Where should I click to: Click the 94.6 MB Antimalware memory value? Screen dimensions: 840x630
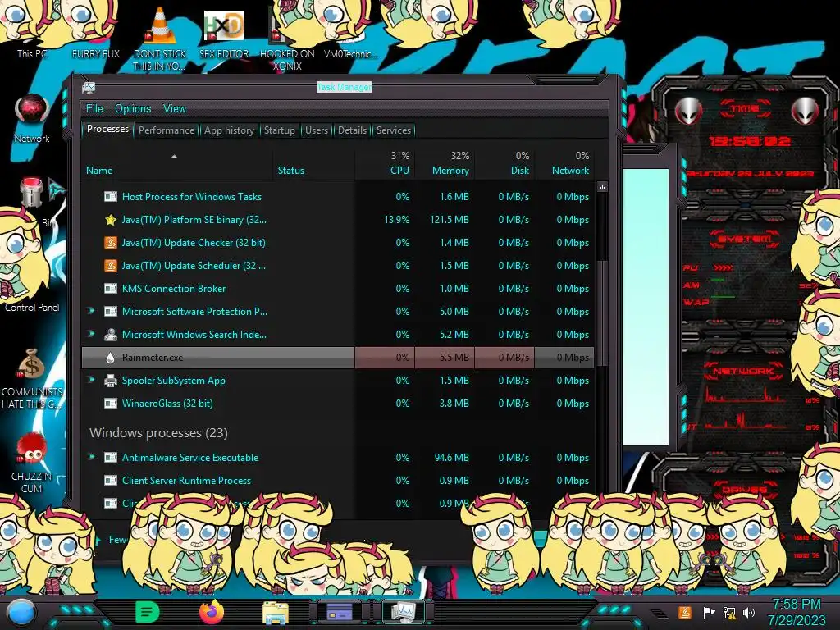[452, 458]
